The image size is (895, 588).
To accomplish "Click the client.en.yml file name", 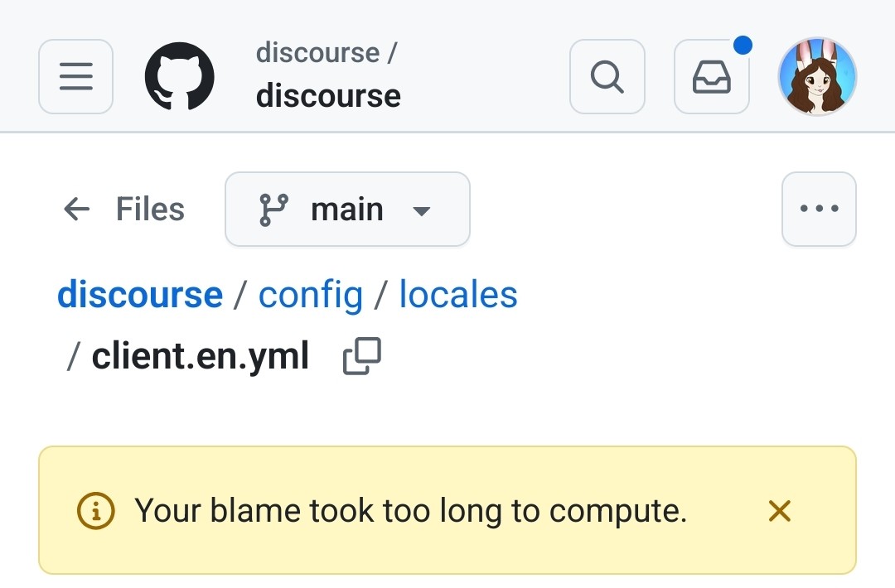I will click(x=200, y=356).
